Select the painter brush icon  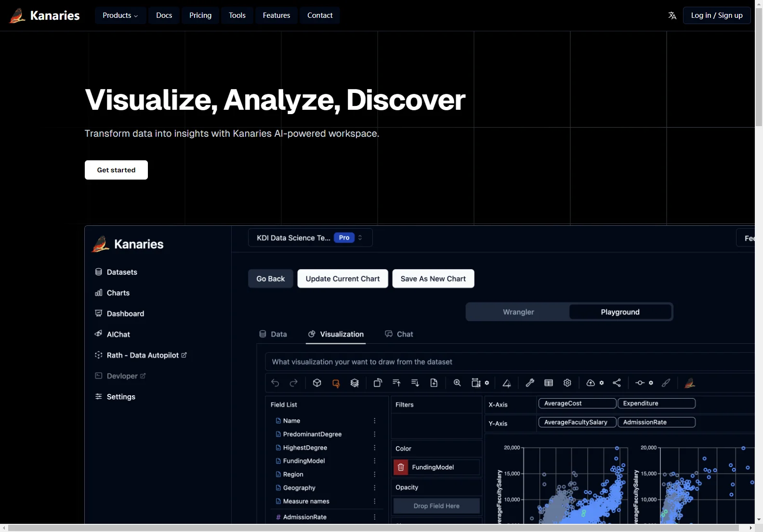[x=666, y=383]
